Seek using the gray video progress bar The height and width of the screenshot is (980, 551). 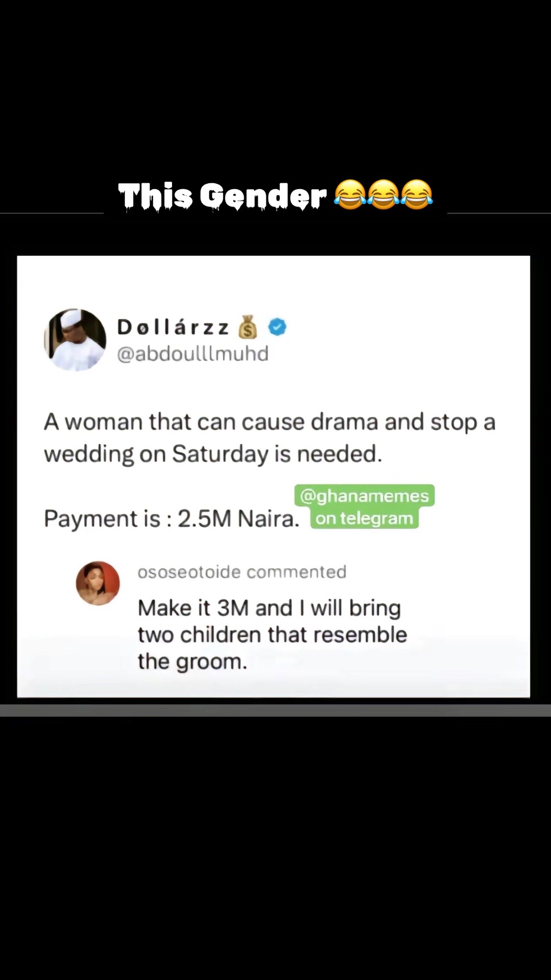coord(275,710)
